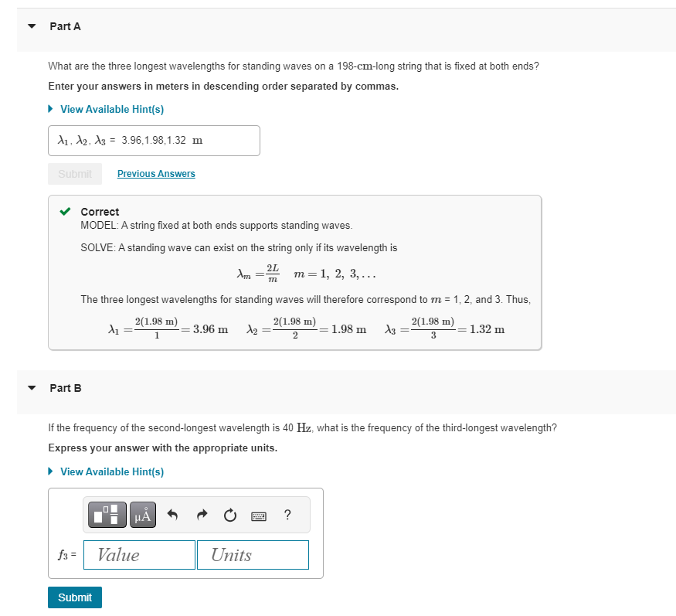Select the Part A section header

point(65,26)
